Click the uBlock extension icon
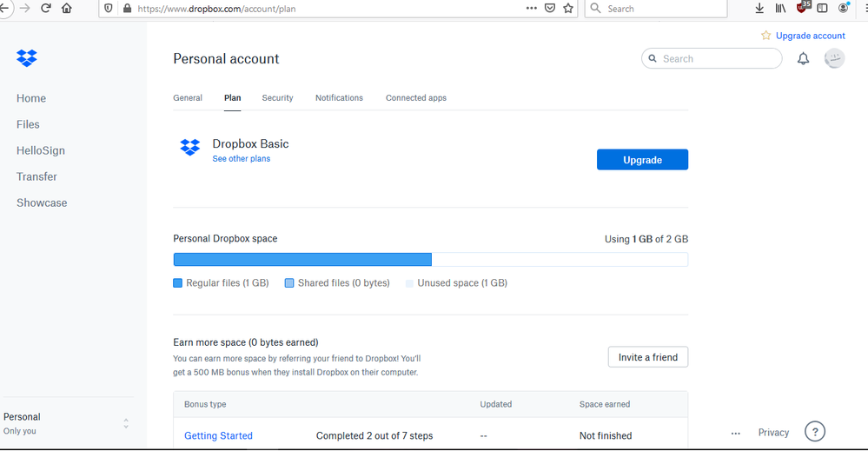Screen dimensions: 868x451 pyautogui.click(x=802, y=9)
